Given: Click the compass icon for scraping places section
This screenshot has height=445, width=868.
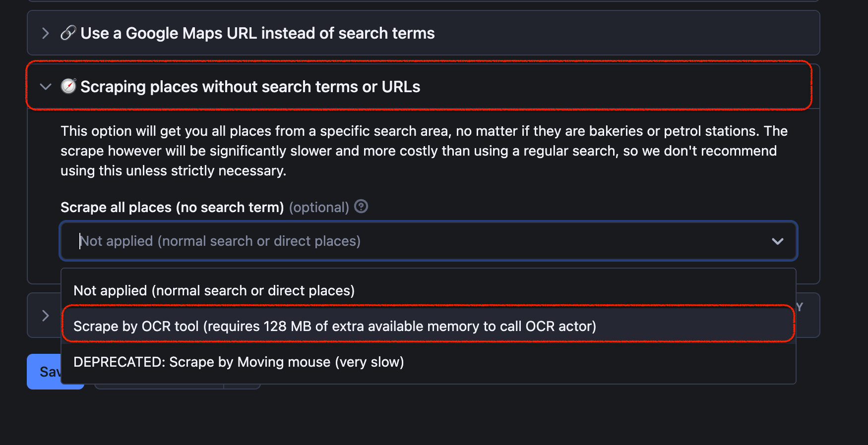Looking at the screenshot, I should click(68, 86).
